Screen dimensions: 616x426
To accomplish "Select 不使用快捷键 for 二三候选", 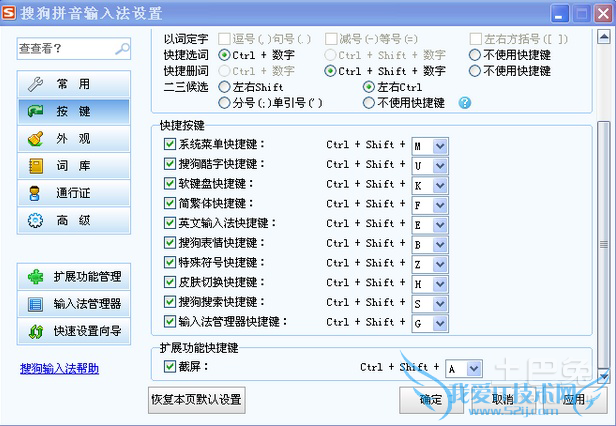I will [369, 103].
